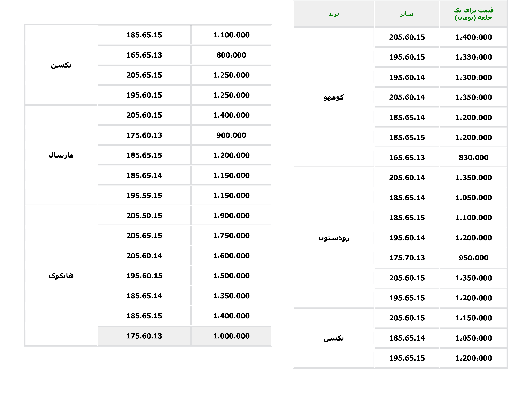This screenshot has width=532, height=411.
Task: Click مارشال price 1,400,000
Action: 231,115
